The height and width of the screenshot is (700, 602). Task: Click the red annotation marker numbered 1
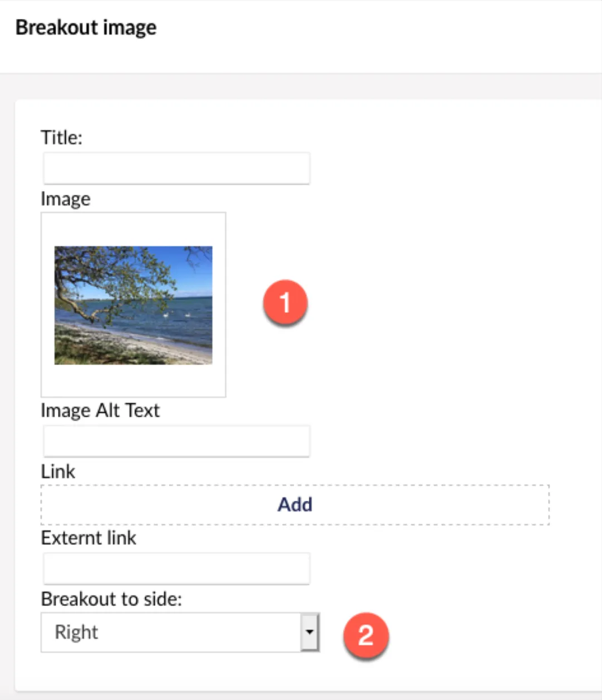285,303
